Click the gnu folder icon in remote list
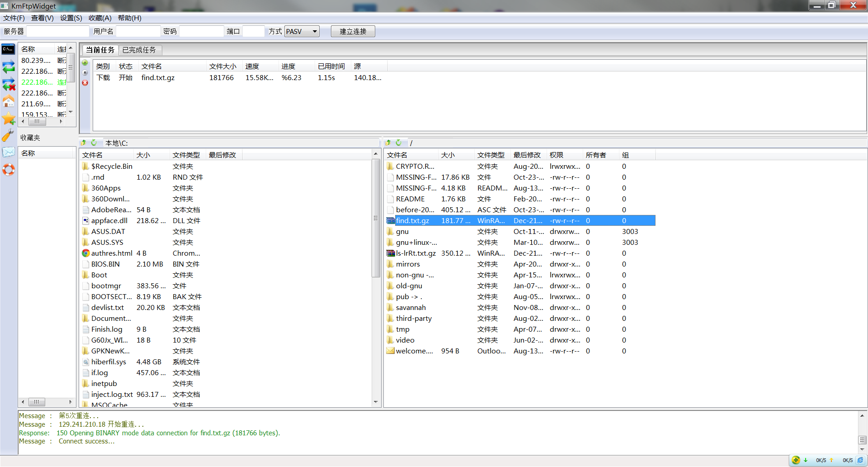 [391, 232]
